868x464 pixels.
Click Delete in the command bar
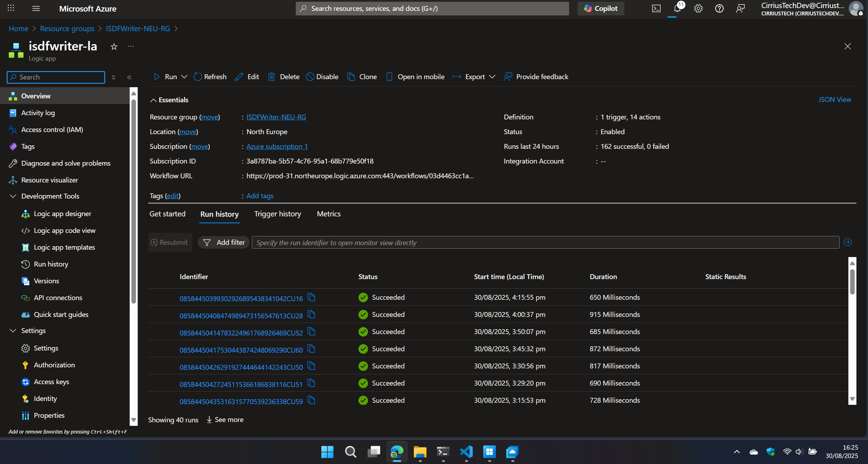283,77
